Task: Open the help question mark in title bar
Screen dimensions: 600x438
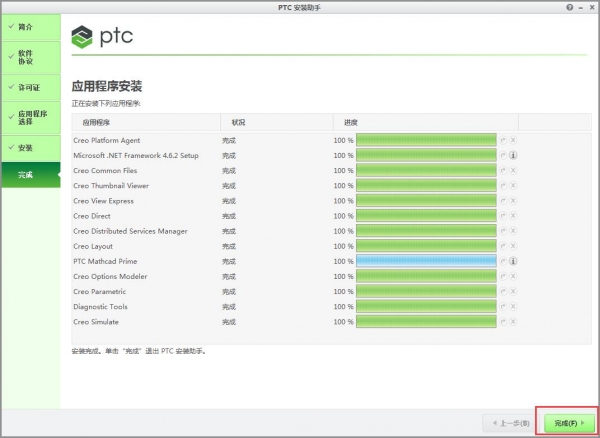Action: pyautogui.click(x=570, y=7)
